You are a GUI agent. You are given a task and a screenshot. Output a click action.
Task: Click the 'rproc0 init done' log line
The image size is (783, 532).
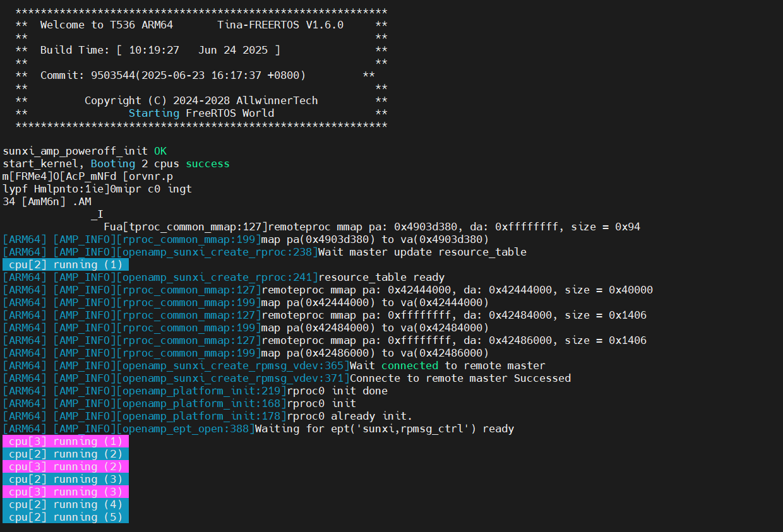pyautogui.click(x=195, y=391)
